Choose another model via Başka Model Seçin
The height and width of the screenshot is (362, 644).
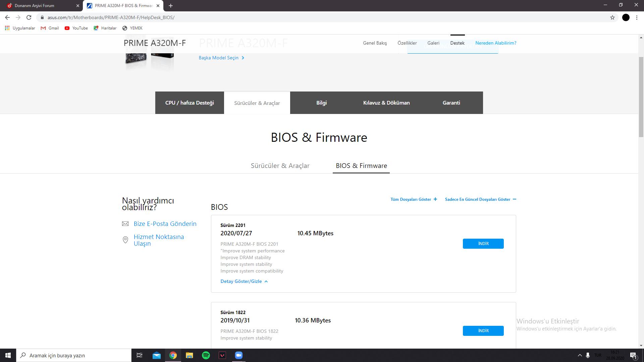pos(221,58)
